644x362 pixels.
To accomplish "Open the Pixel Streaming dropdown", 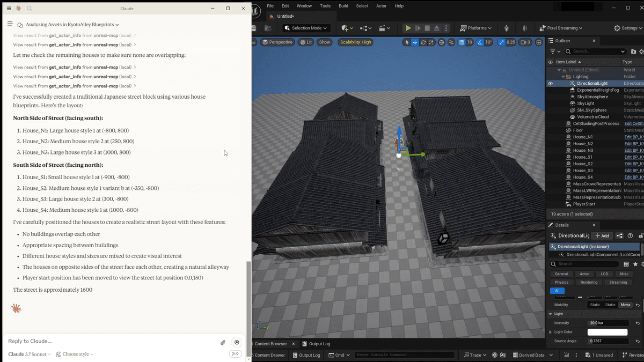I will 560,28.
